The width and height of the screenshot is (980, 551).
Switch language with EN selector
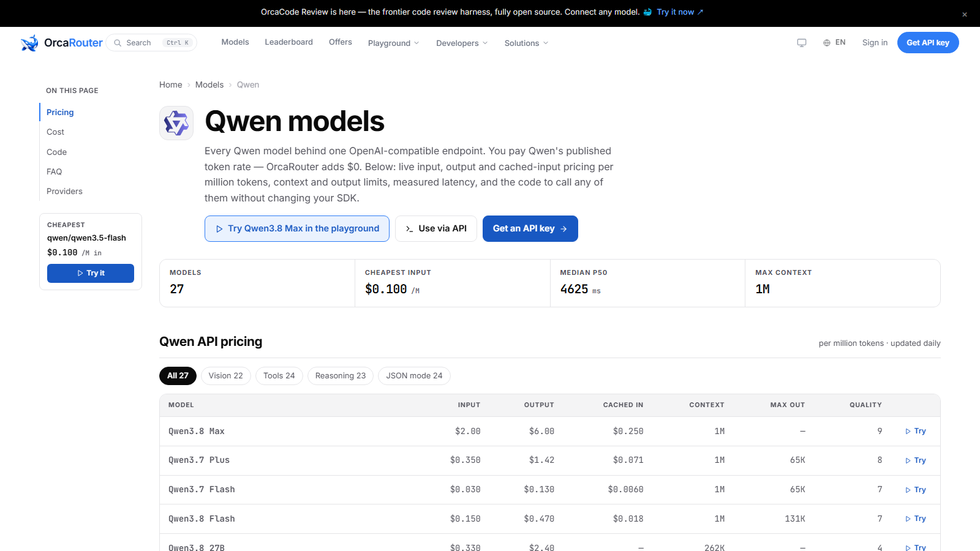click(x=834, y=43)
